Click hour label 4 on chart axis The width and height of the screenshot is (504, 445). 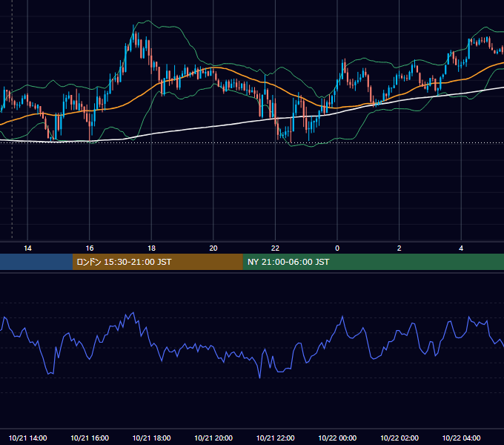click(461, 248)
